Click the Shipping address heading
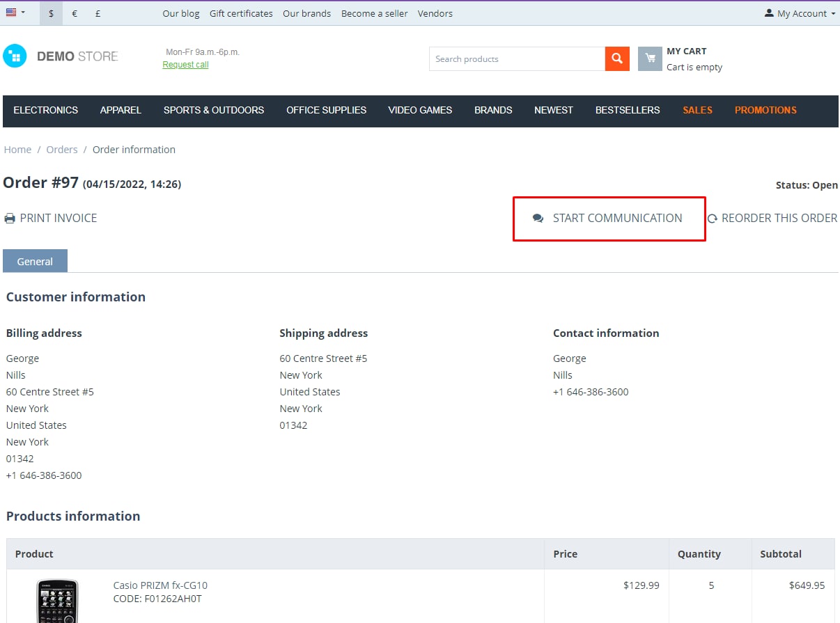 (324, 333)
